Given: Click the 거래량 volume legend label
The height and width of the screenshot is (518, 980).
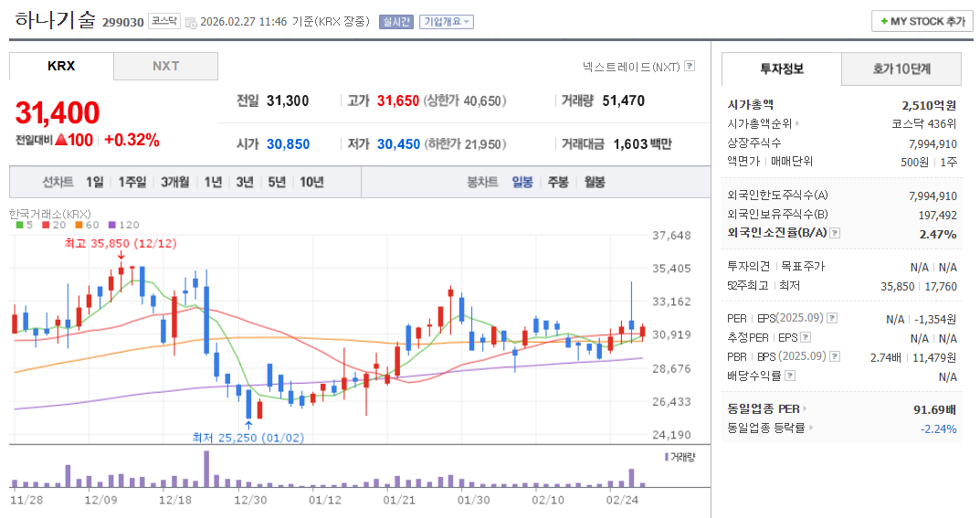Looking at the screenshot, I should [x=680, y=458].
